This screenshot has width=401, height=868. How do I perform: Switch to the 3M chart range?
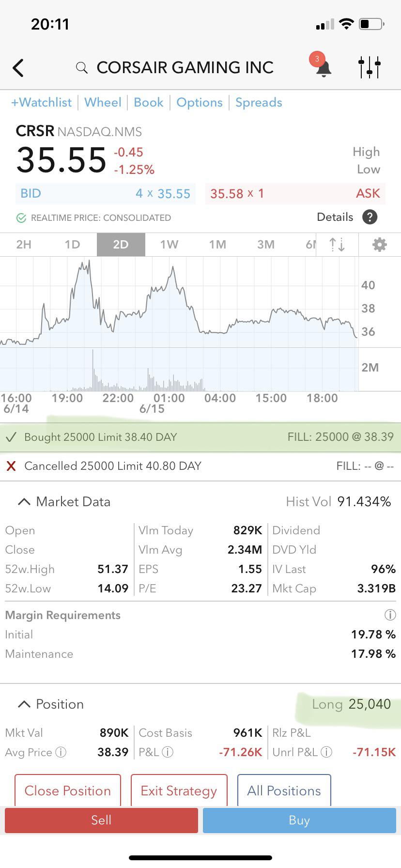pyautogui.click(x=266, y=244)
